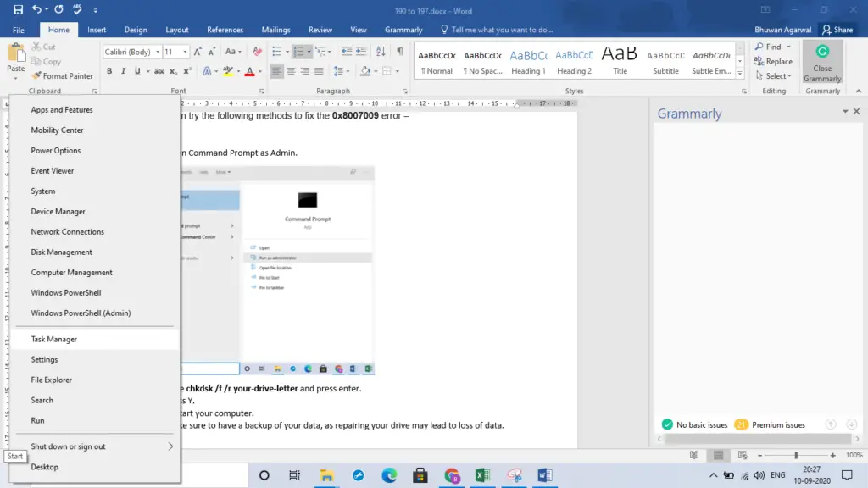Open Microsoft Store from the taskbar
The height and width of the screenshot is (488, 868).
(x=420, y=475)
